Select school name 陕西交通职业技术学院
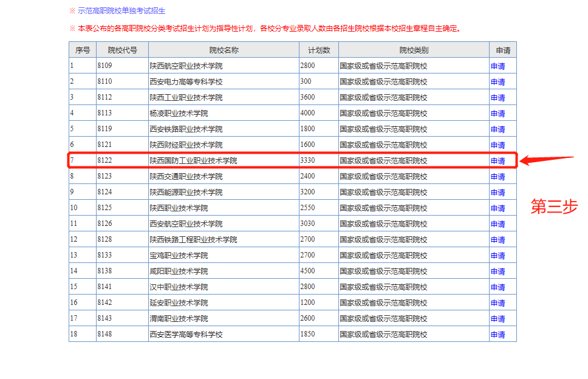 pyautogui.click(x=186, y=177)
